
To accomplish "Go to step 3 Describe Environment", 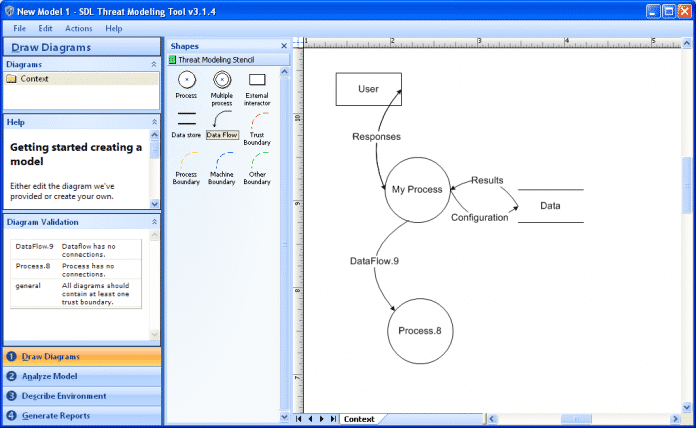I will (82, 396).
